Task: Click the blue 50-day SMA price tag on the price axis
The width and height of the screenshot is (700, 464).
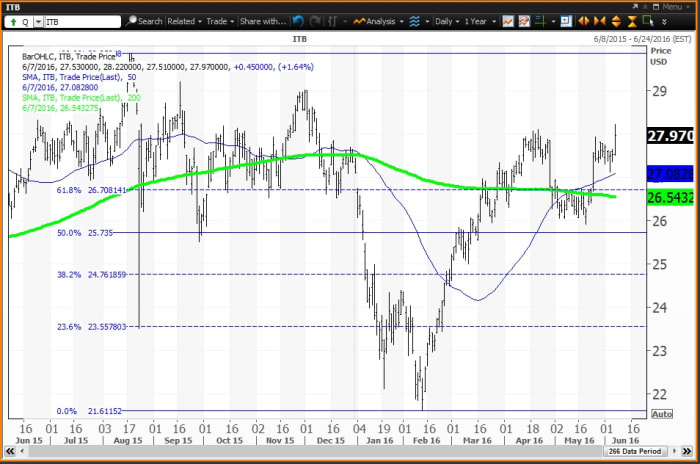Action: (670, 174)
